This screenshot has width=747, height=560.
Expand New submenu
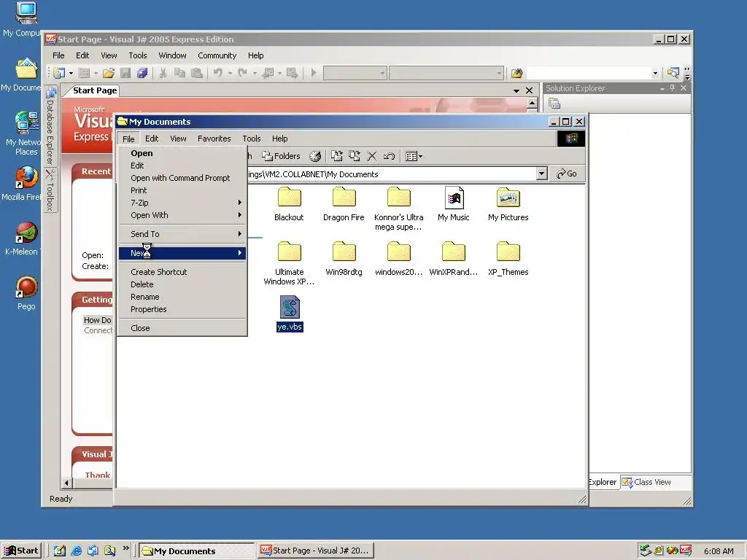pos(182,253)
